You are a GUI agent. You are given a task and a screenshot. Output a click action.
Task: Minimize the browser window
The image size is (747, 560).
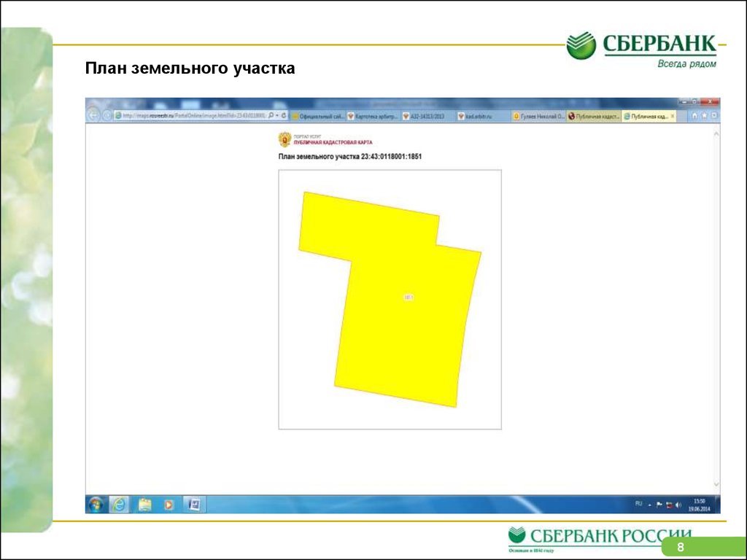pyautogui.click(x=684, y=102)
